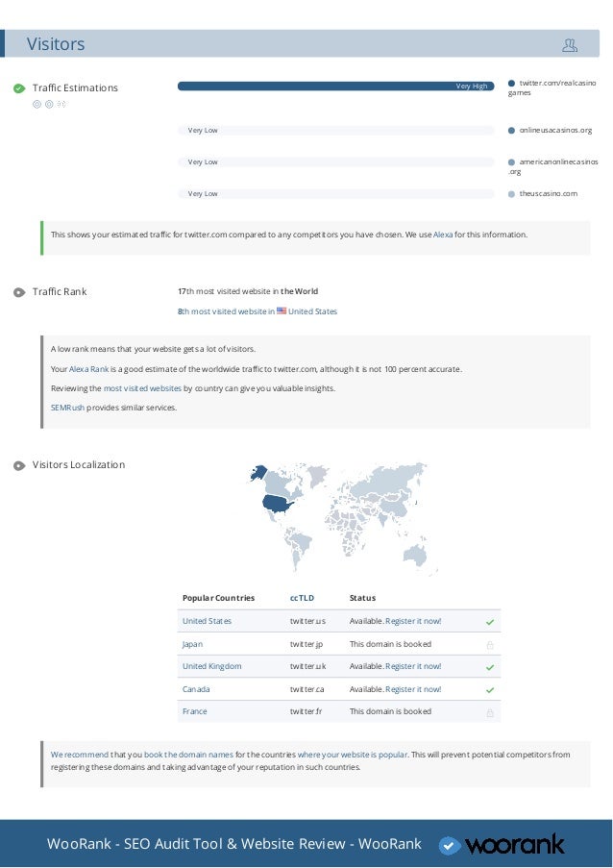Click the United States country link
613x868 pixels.
click(207, 621)
